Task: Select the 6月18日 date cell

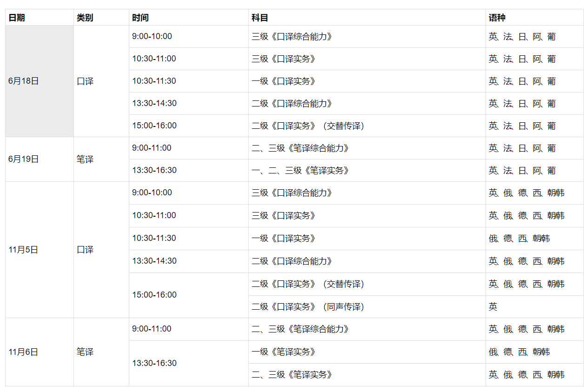Action: tap(23, 81)
